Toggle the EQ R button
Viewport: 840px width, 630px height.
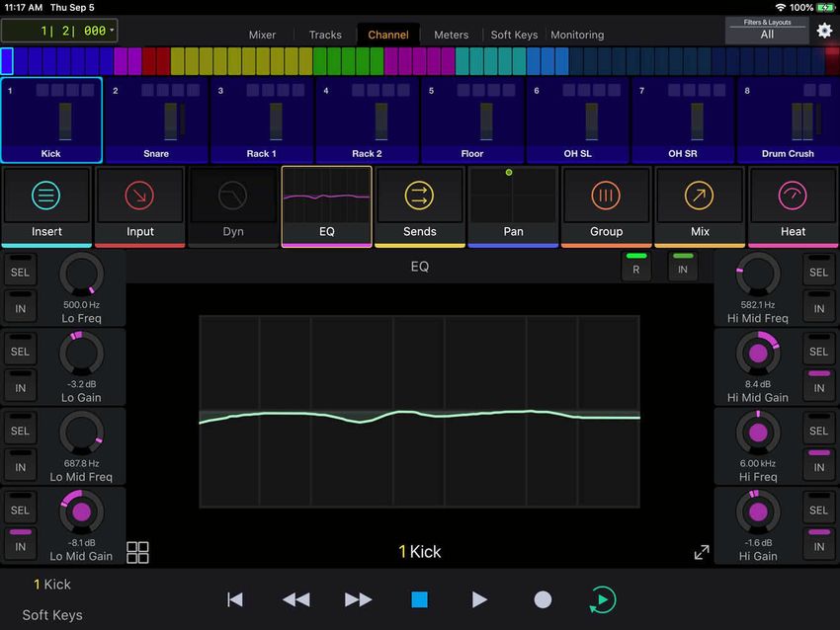pos(635,266)
